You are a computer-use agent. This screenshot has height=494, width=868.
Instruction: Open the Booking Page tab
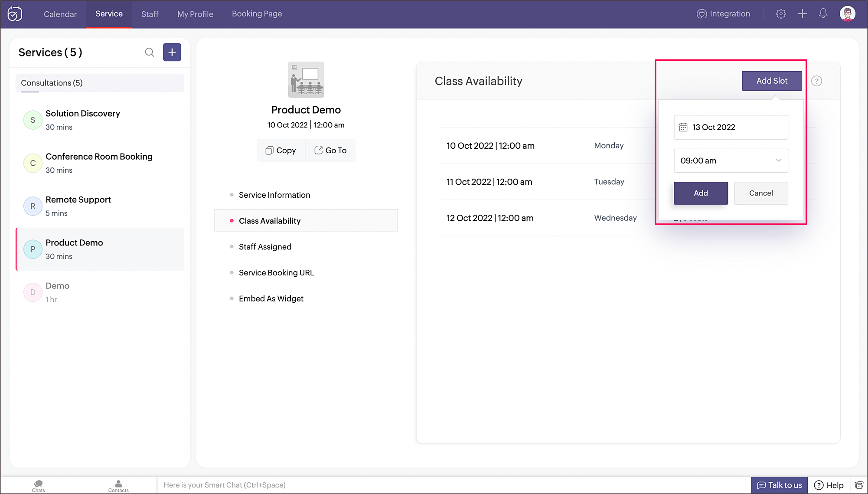257,14
